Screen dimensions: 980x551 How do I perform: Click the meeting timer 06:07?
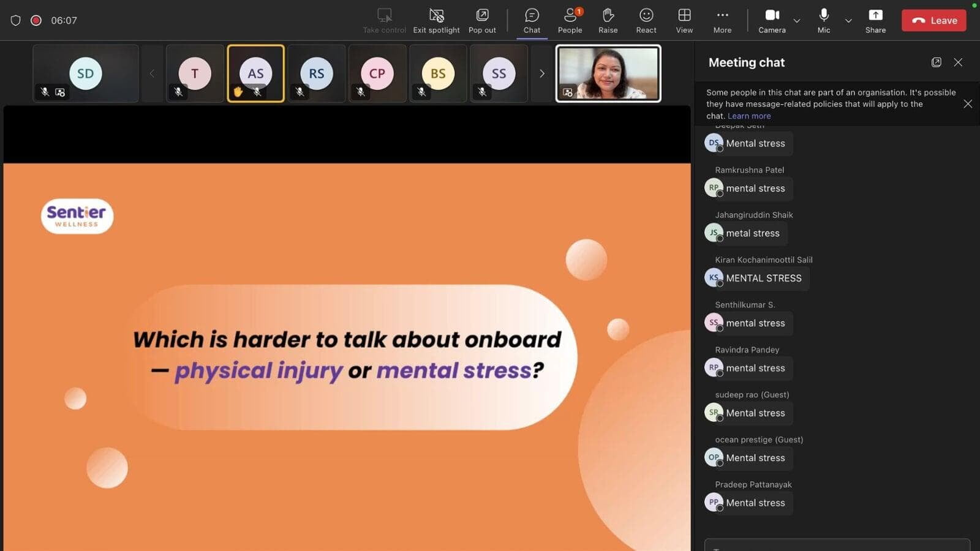coord(64,20)
